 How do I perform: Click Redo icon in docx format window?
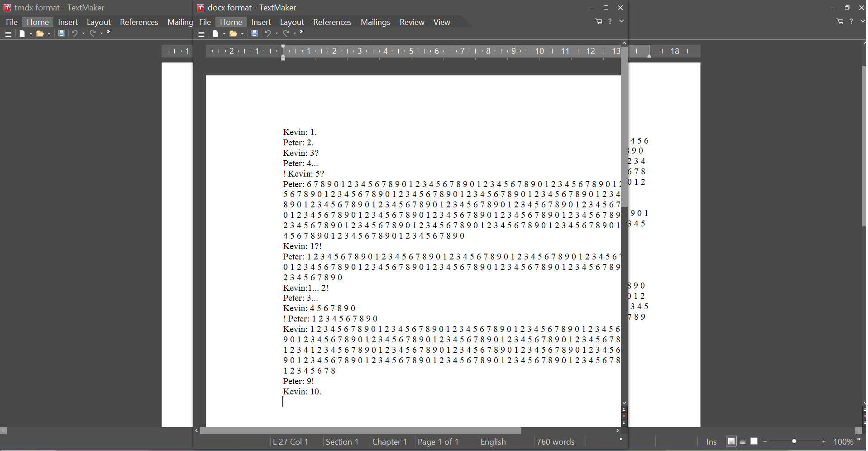click(x=286, y=34)
